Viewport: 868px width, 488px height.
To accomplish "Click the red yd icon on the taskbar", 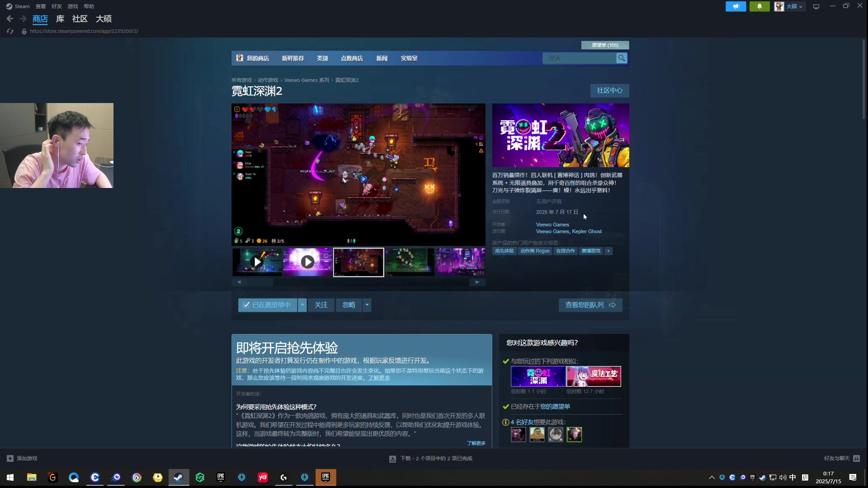I will (x=263, y=477).
